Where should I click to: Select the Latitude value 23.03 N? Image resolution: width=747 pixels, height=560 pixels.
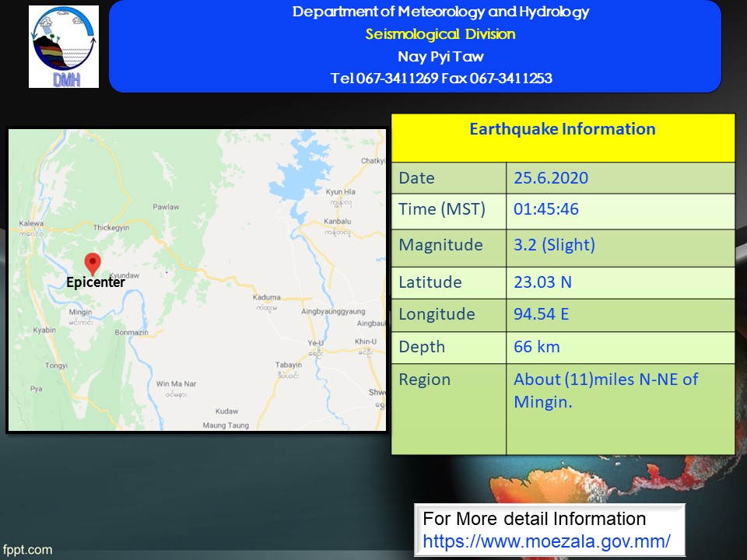(542, 282)
